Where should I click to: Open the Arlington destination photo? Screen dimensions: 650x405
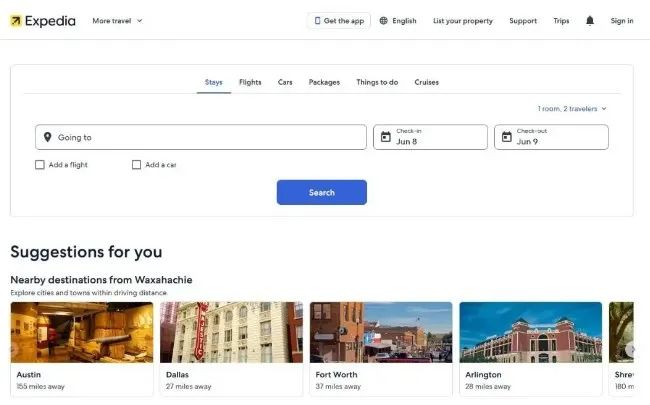[531, 332]
